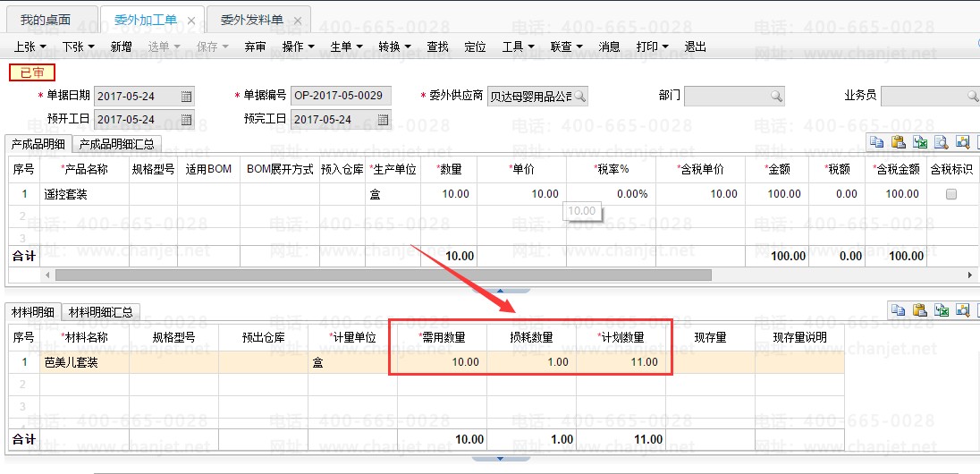
Task: Paste rows in the 产成品明细 grid toolbar
Action: 898,142
